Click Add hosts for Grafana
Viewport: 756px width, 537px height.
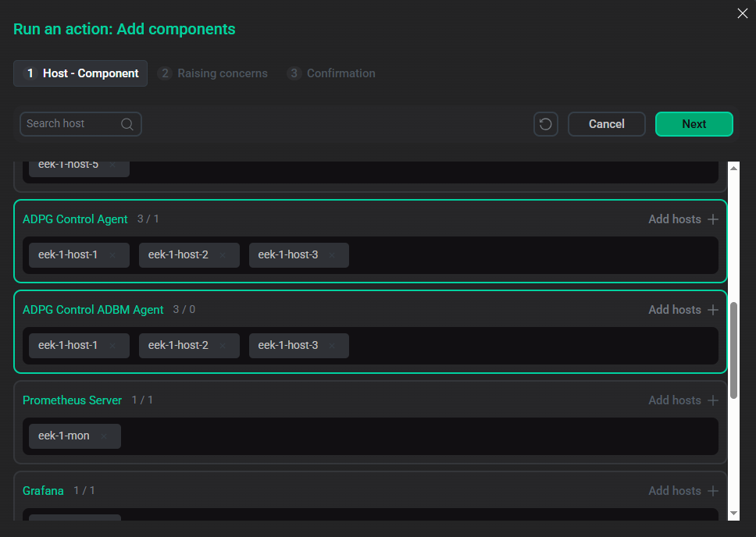(683, 490)
